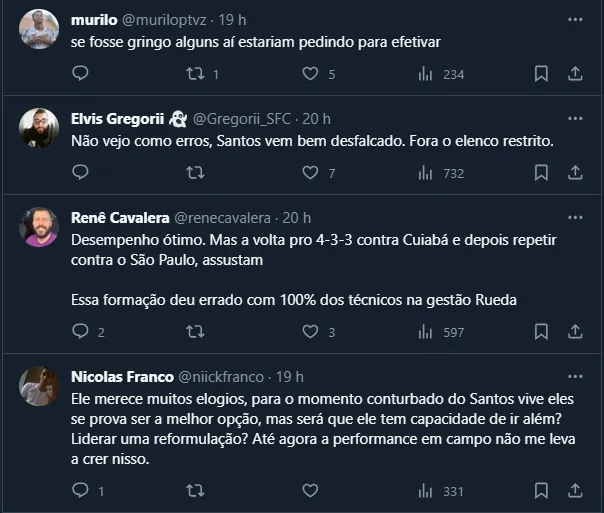Bookmark Elvis Gregorii's tweet
The width and height of the screenshot is (604, 513).
point(541,173)
